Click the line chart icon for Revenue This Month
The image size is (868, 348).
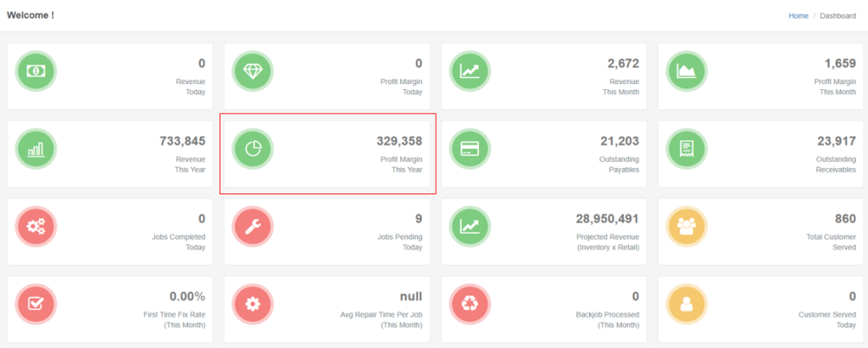click(470, 71)
